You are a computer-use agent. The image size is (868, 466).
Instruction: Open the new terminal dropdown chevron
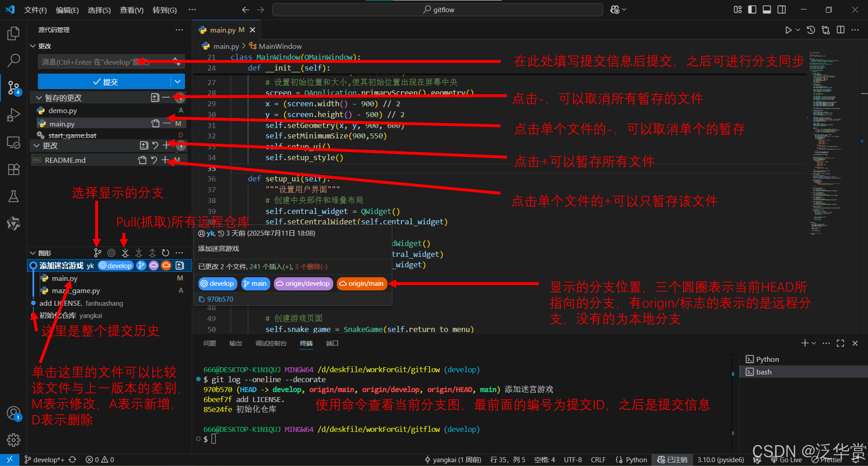pyautogui.click(x=814, y=343)
